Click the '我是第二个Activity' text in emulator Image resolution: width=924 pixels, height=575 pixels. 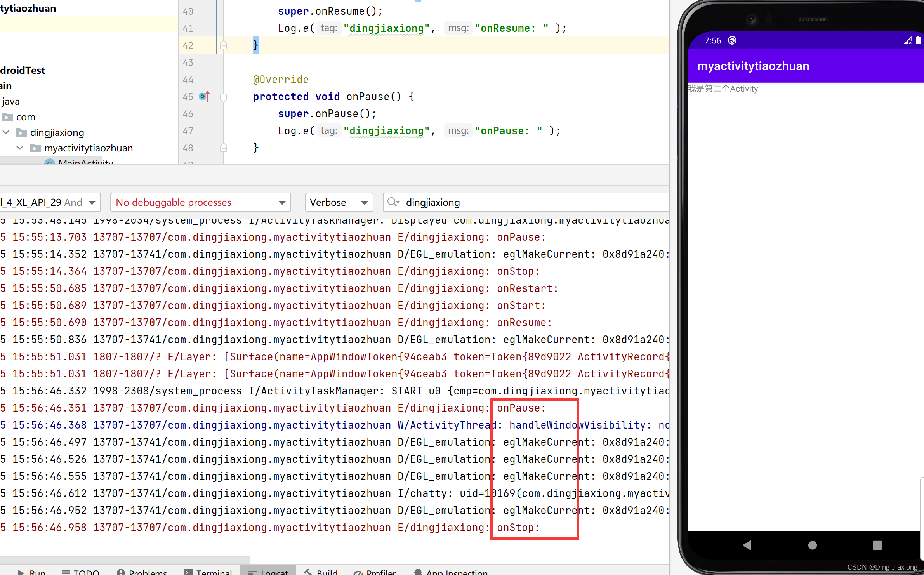723,89
